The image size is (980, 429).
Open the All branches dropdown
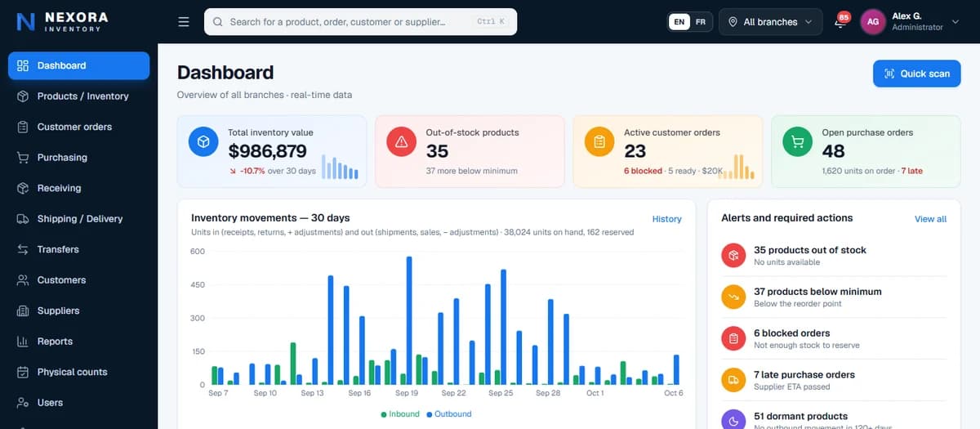(x=771, y=22)
